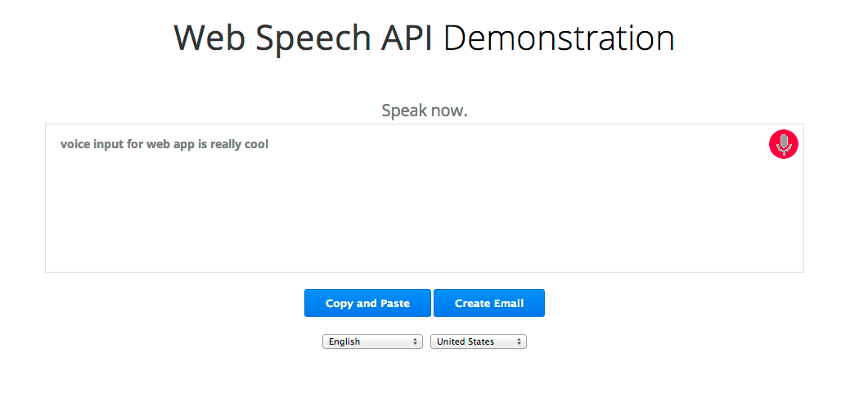Click the word "really" in the transcript
868x393 pixels.
click(225, 145)
